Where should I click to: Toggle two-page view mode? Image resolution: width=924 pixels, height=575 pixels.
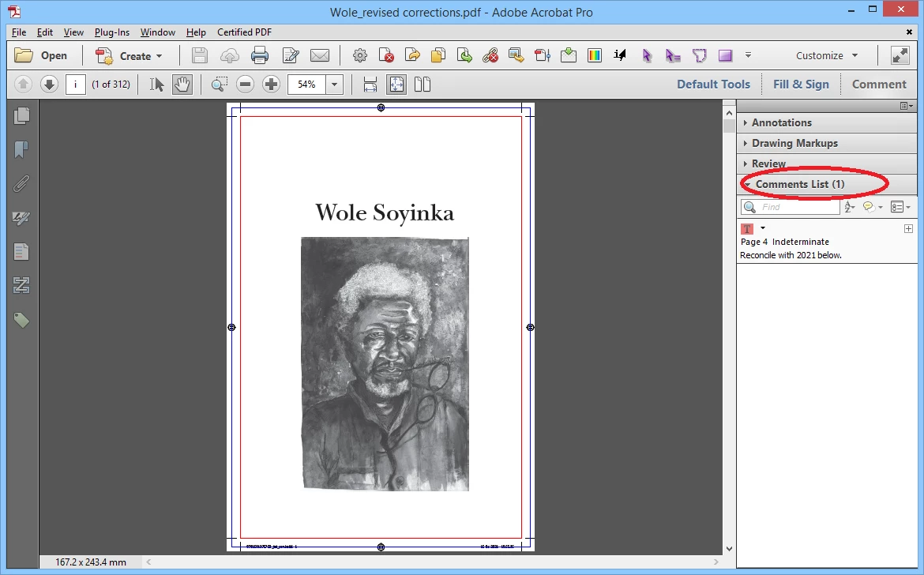(x=423, y=85)
